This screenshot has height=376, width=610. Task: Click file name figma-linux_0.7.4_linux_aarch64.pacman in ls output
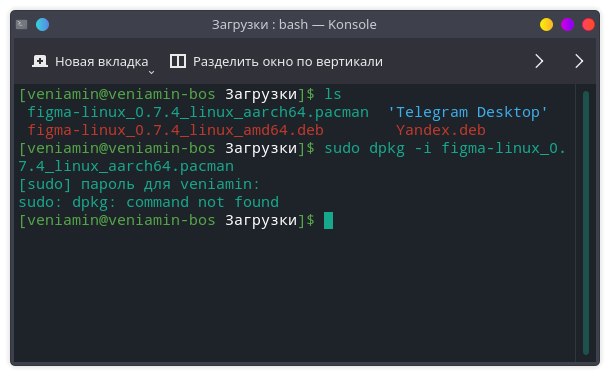point(198,112)
